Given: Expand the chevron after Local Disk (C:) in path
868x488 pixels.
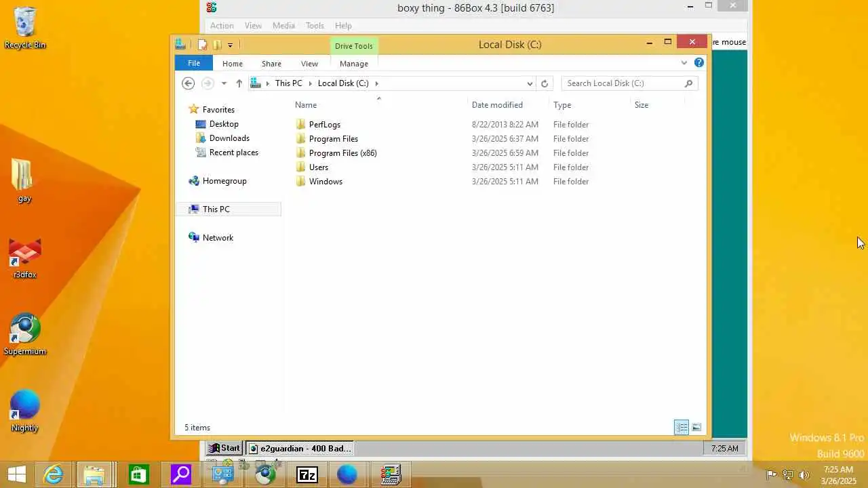Looking at the screenshot, I should (376, 83).
